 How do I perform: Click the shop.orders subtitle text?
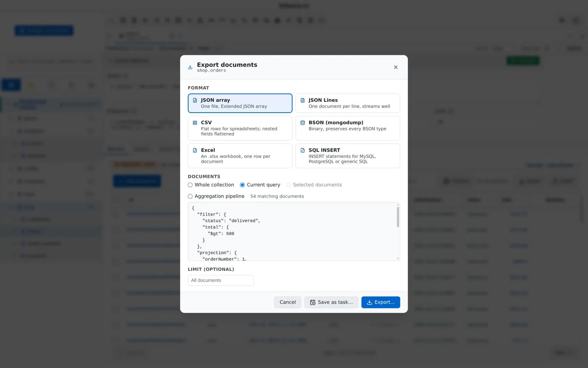[x=211, y=71]
